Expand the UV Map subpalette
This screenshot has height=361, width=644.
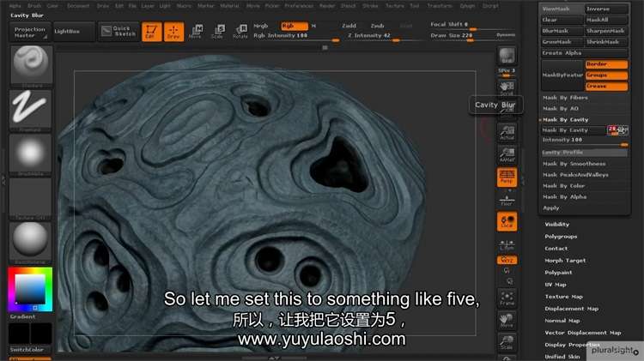(x=556, y=285)
